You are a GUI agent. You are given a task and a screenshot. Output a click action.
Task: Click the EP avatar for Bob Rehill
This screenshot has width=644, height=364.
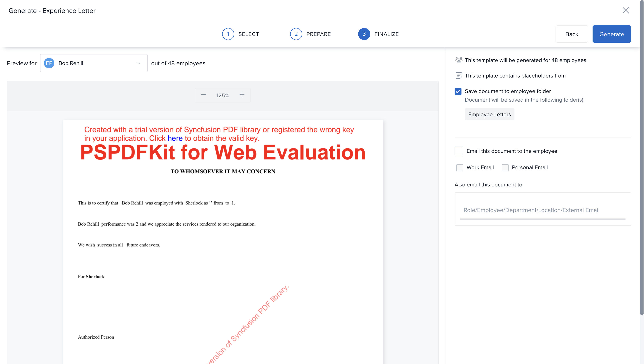[49, 63]
